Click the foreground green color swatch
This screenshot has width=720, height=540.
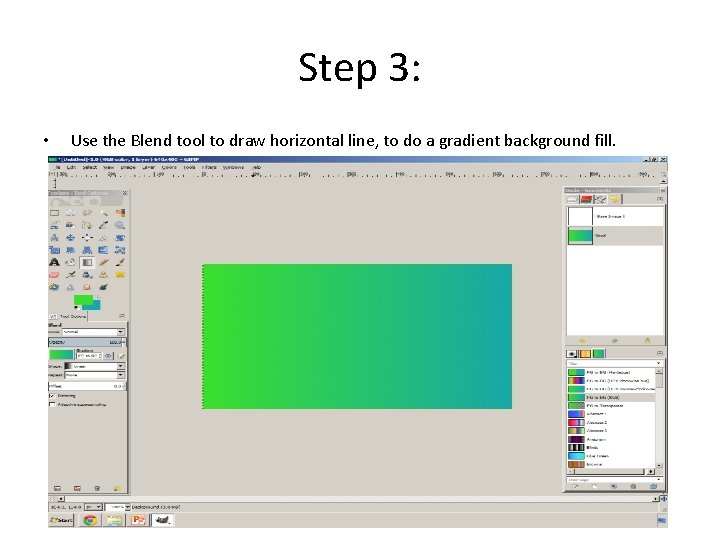pyautogui.click(x=81, y=299)
